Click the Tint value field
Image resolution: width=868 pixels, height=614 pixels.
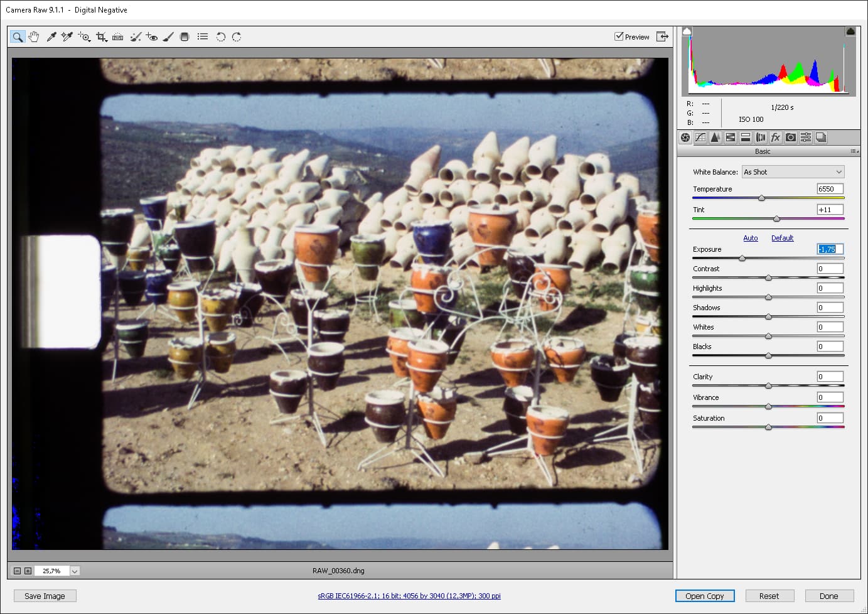(x=830, y=210)
